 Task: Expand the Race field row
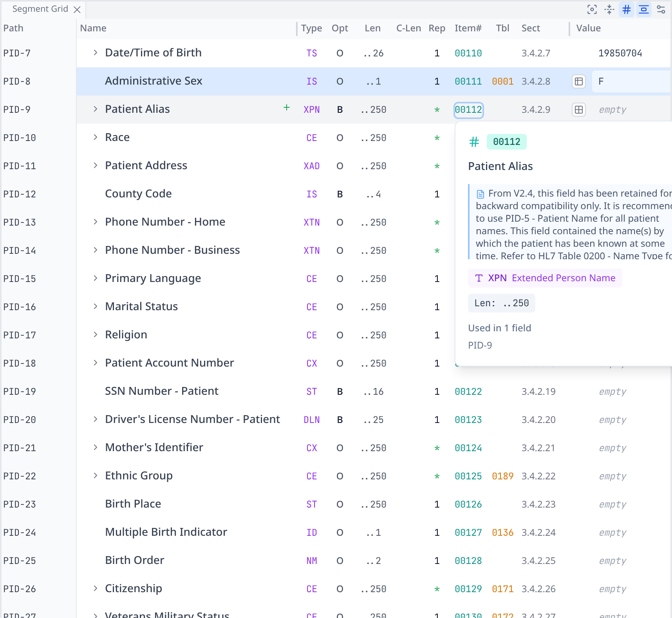(95, 137)
